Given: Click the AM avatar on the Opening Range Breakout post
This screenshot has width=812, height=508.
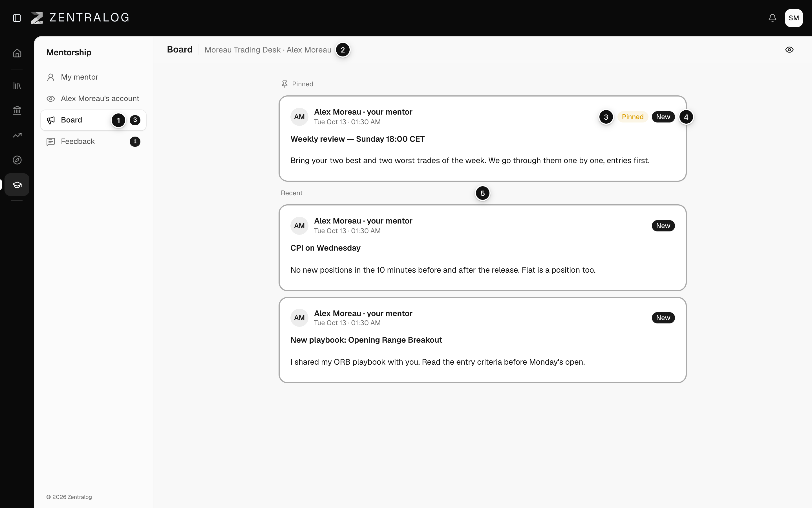Looking at the screenshot, I should (299, 318).
